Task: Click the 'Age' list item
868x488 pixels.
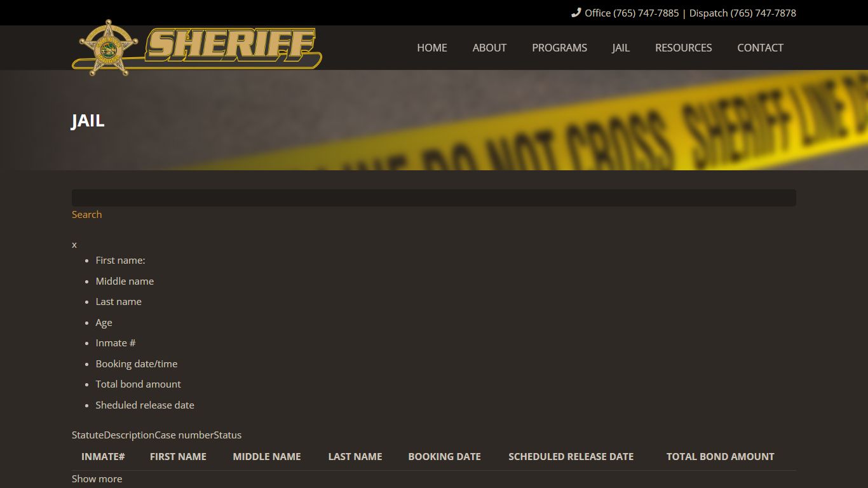Action: coord(104,322)
